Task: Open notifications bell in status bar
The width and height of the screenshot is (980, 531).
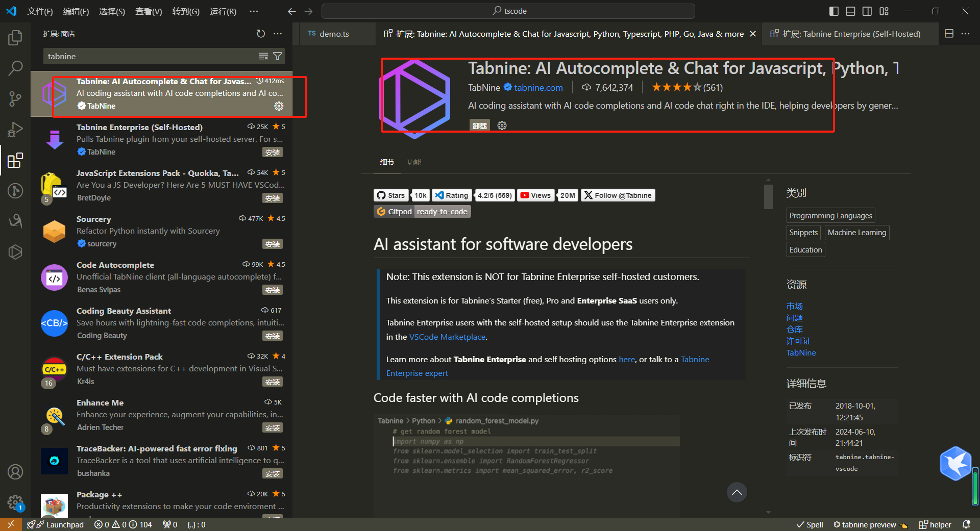Action: click(x=966, y=524)
